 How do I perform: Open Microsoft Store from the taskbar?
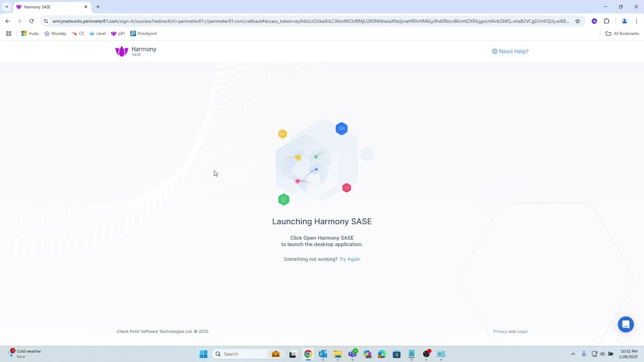[x=397, y=354]
